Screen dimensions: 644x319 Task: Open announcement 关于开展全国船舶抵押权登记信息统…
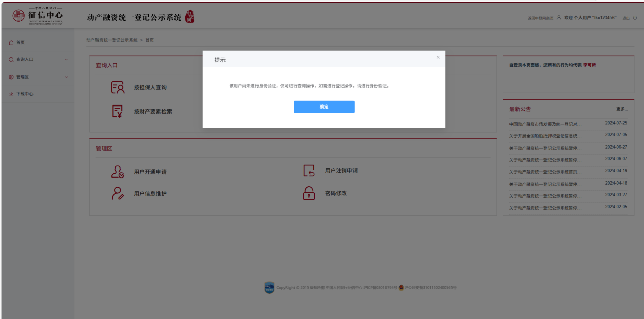545,136
